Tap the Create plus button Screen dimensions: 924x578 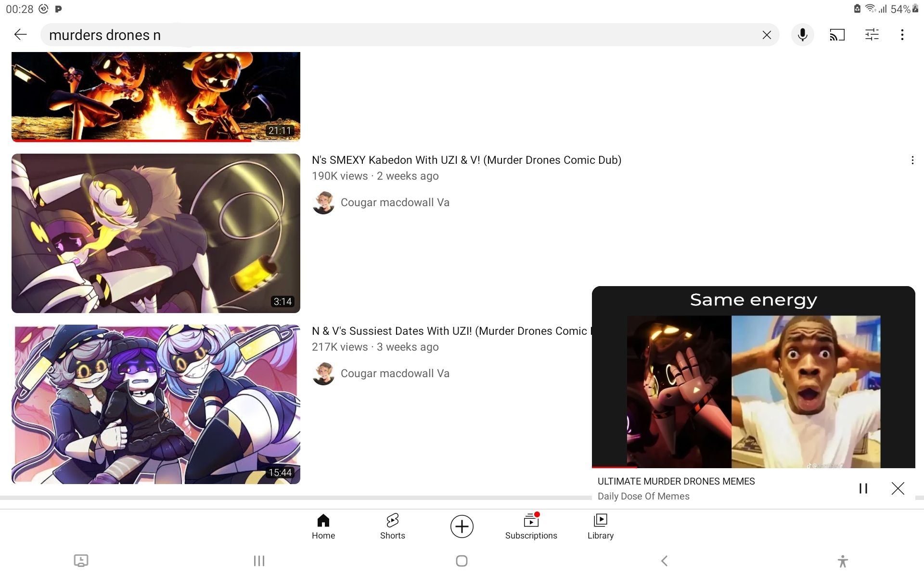(x=462, y=526)
